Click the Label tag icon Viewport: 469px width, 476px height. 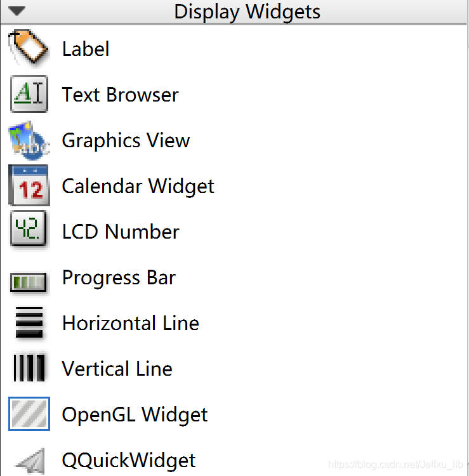point(28,47)
